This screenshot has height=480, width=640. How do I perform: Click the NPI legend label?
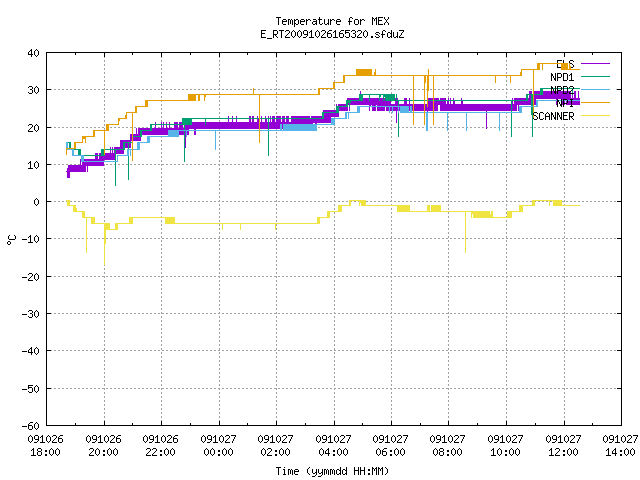[x=565, y=103]
